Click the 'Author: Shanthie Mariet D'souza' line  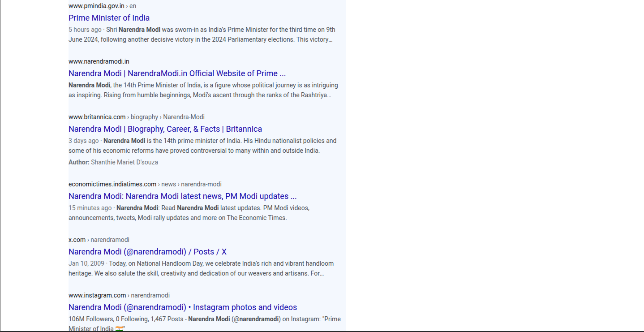[x=113, y=162]
